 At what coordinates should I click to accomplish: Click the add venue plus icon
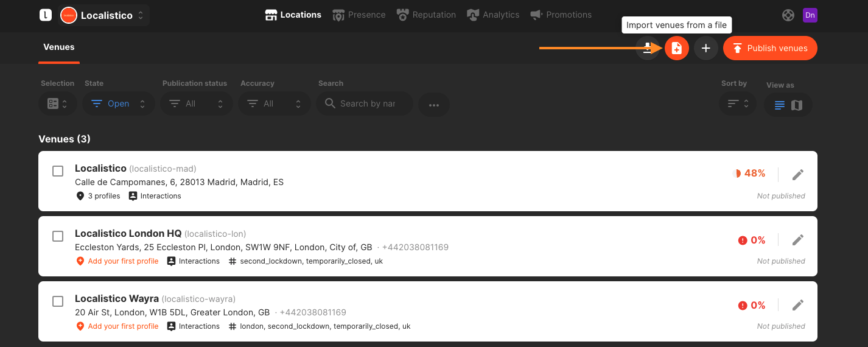pyautogui.click(x=706, y=48)
